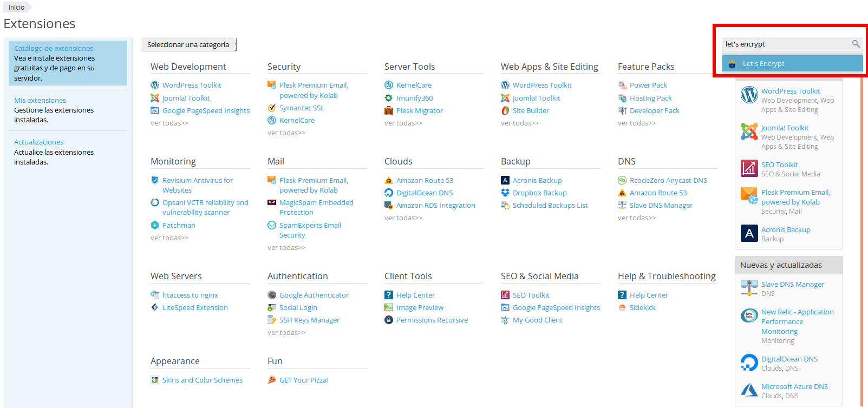Click the Plesk Migrator suitcase icon
Viewport: 868px width, 408px height.
(x=389, y=110)
